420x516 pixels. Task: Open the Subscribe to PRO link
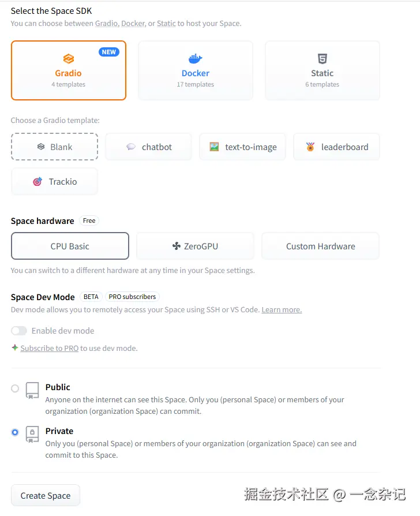[49, 348]
